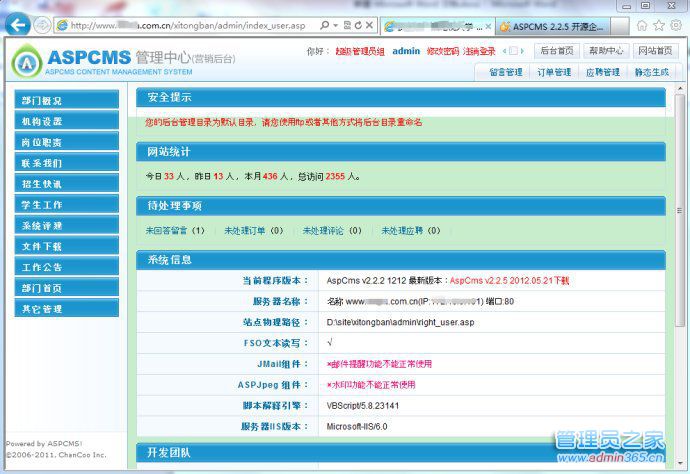The height and width of the screenshot is (474, 690).
Task: Click the site physical path value
Action: click(x=400, y=322)
